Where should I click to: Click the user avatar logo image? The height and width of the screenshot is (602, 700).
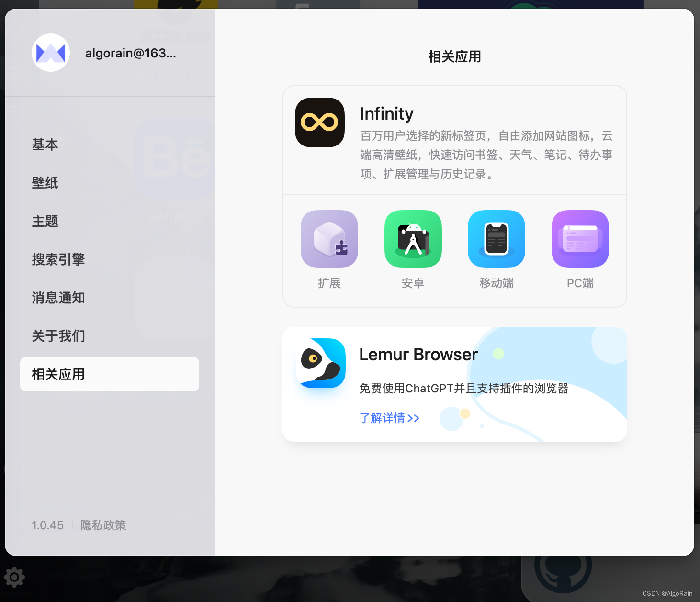click(51, 53)
